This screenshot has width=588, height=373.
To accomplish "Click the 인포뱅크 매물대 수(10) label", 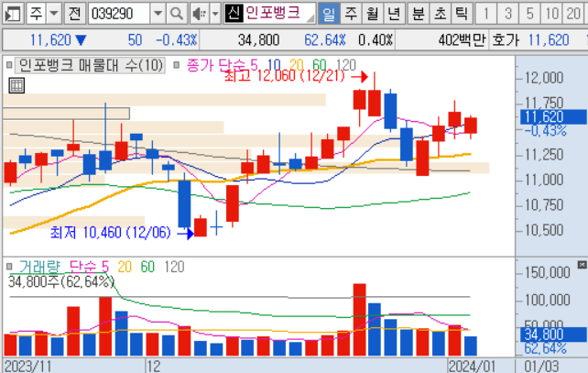I will coord(91,65).
